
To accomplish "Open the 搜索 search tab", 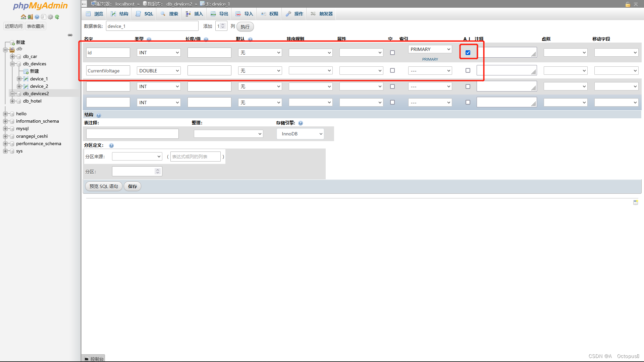I will pos(169,14).
